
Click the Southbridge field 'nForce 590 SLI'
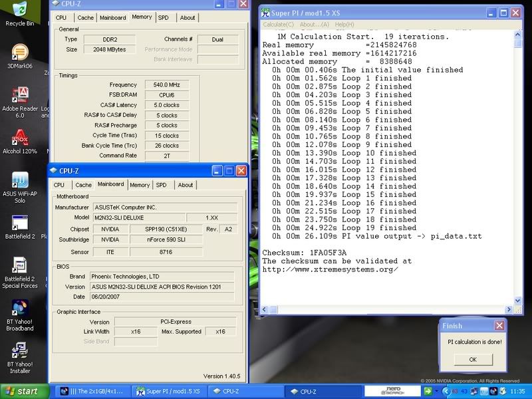click(x=166, y=239)
